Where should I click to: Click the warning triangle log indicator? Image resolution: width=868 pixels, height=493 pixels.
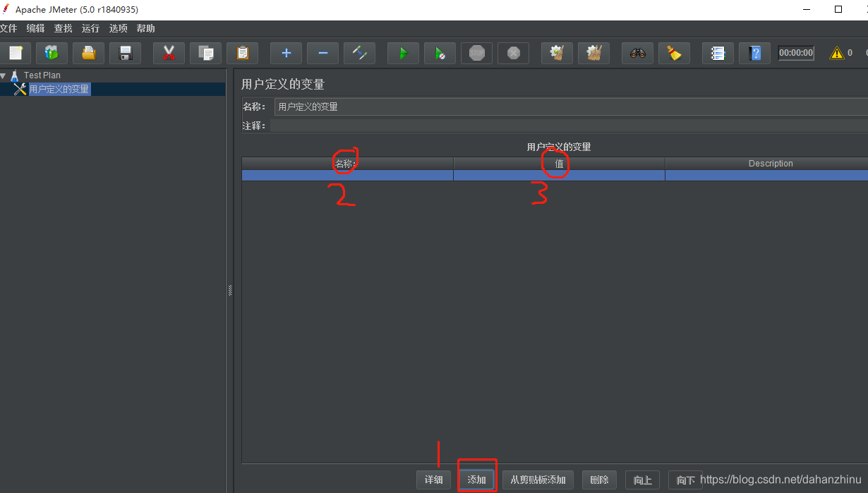point(837,53)
